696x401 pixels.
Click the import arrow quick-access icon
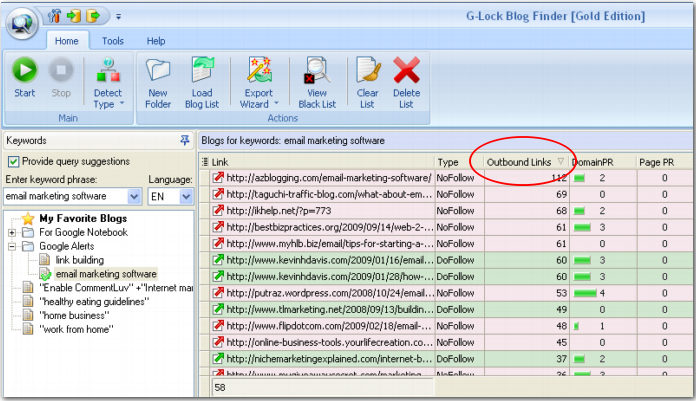tap(74, 16)
